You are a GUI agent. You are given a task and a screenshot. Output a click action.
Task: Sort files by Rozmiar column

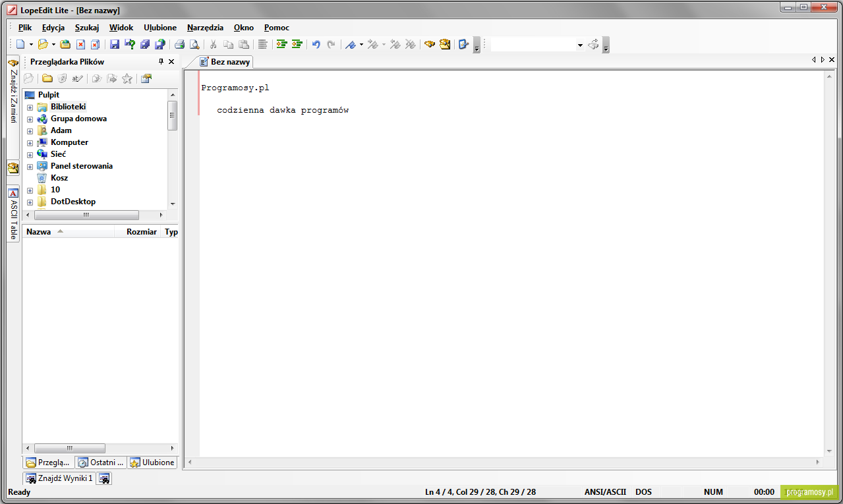point(138,232)
